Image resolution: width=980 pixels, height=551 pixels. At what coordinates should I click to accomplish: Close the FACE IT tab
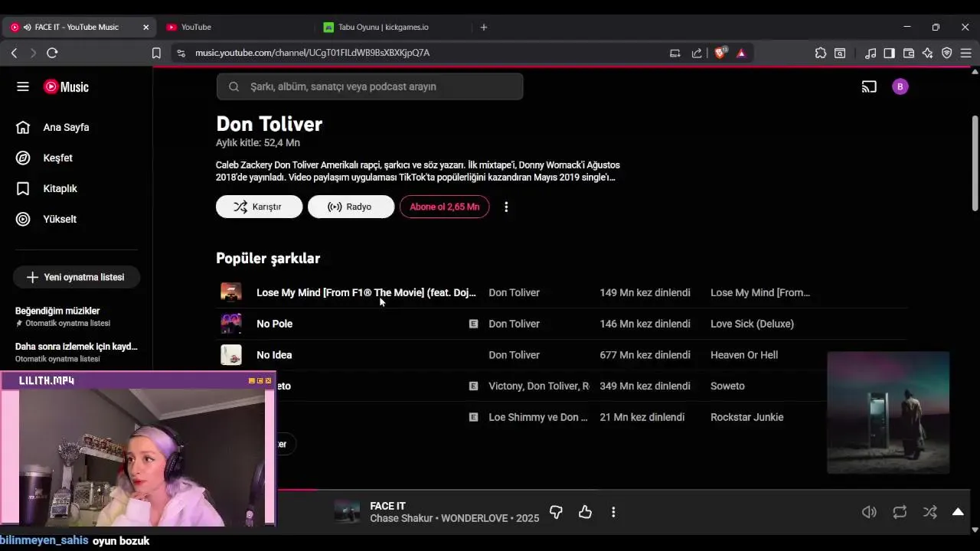[x=145, y=27]
